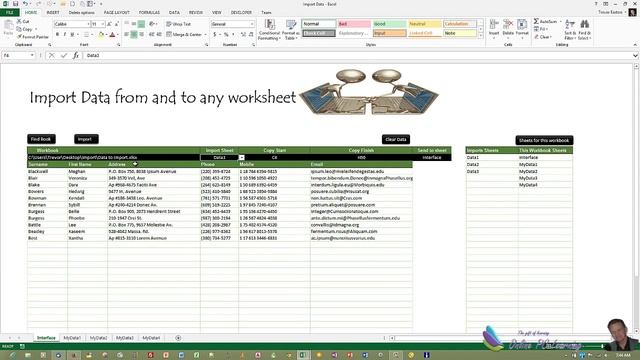Apply the Neutral cell style swatch

[424, 24]
